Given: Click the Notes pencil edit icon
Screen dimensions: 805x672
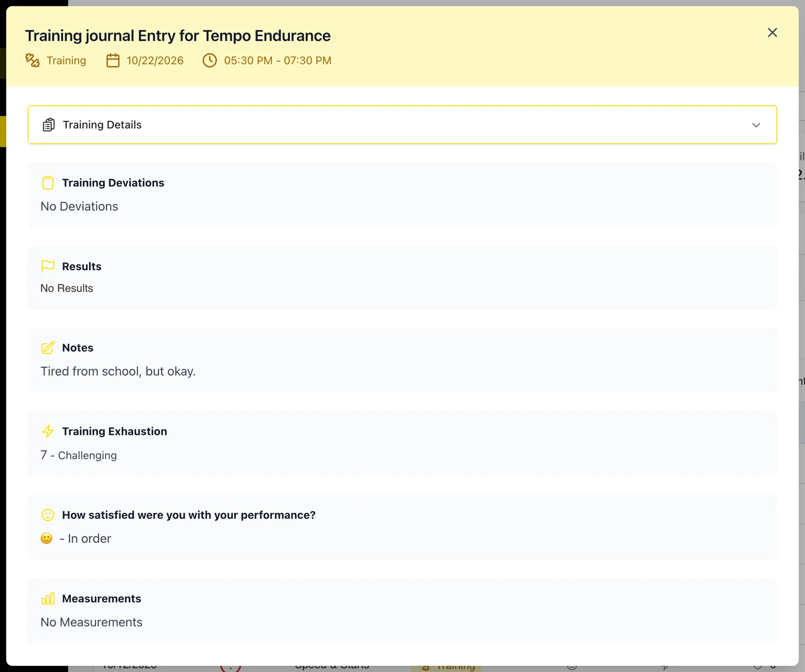Looking at the screenshot, I should coord(48,348).
